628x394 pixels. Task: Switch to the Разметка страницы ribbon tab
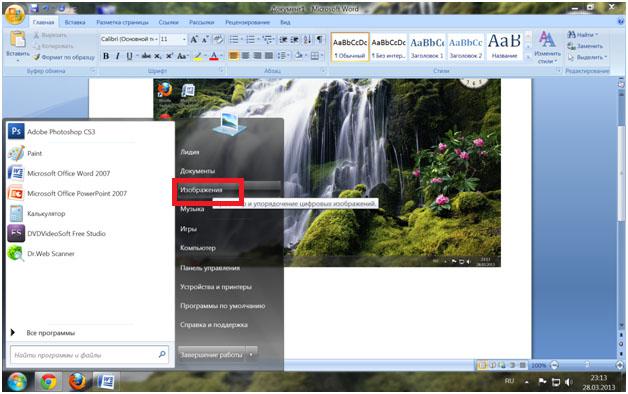click(x=122, y=22)
